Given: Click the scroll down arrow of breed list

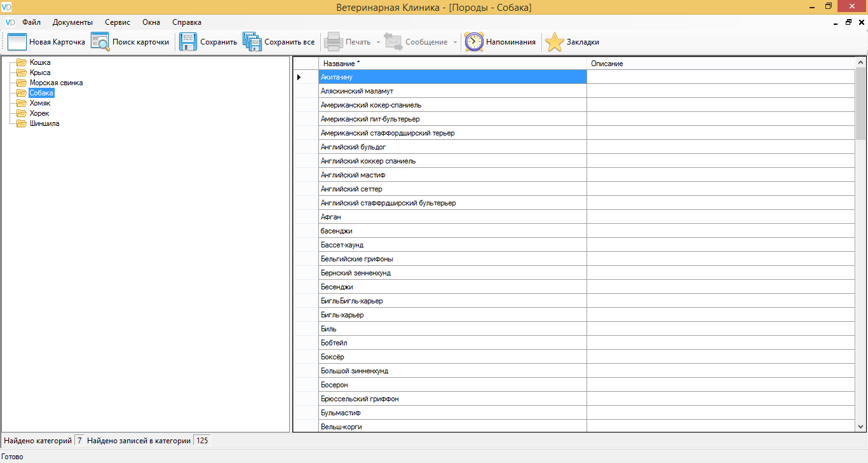Looking at the screenshot, I should [x=861, y=427].
